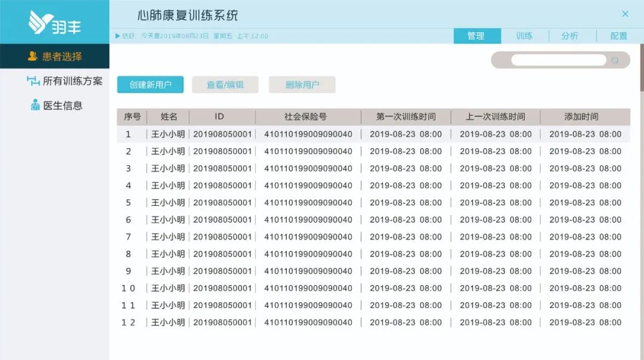Click the patient selection person icon
The height and width of the screenshot is (360, 644).
[x=33, y=57]
